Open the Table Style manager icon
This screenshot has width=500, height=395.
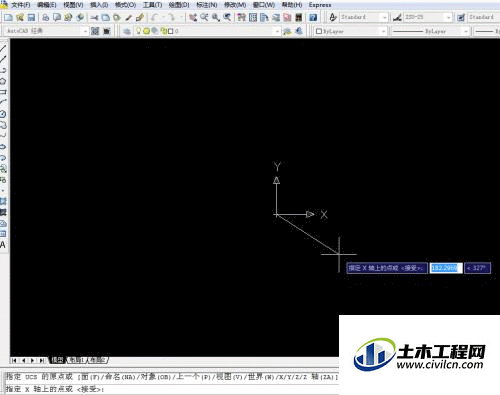coord(461,17)
